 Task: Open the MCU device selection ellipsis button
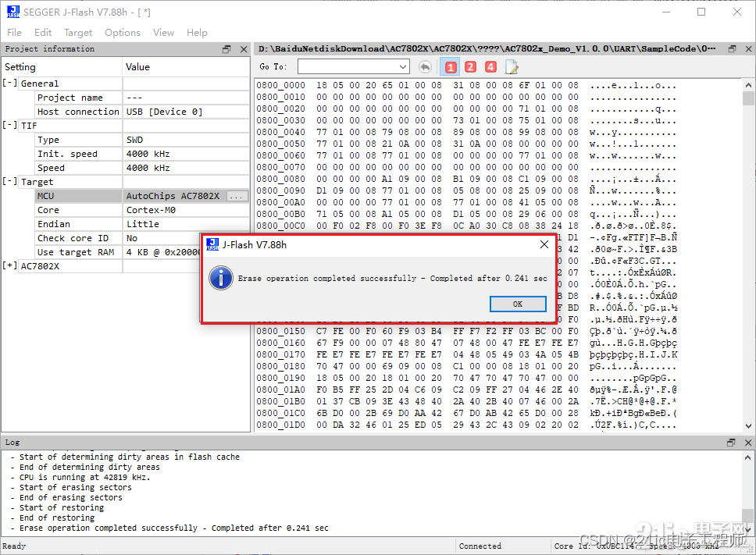tap(236, 196)
